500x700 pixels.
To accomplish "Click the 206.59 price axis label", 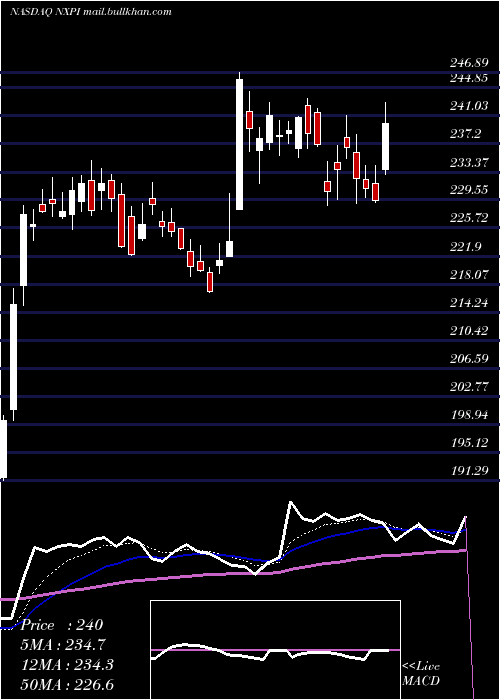I will point(468,359).
